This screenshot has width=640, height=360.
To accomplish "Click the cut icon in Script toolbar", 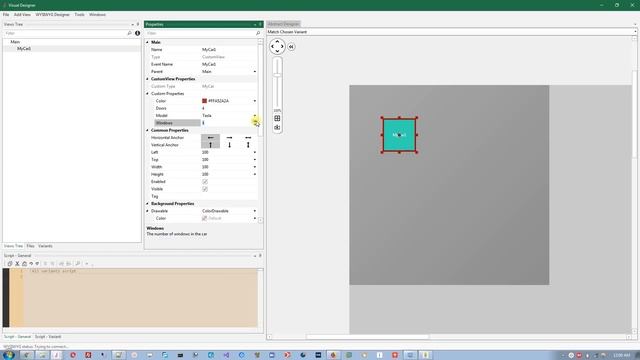I will coord(17,264).
